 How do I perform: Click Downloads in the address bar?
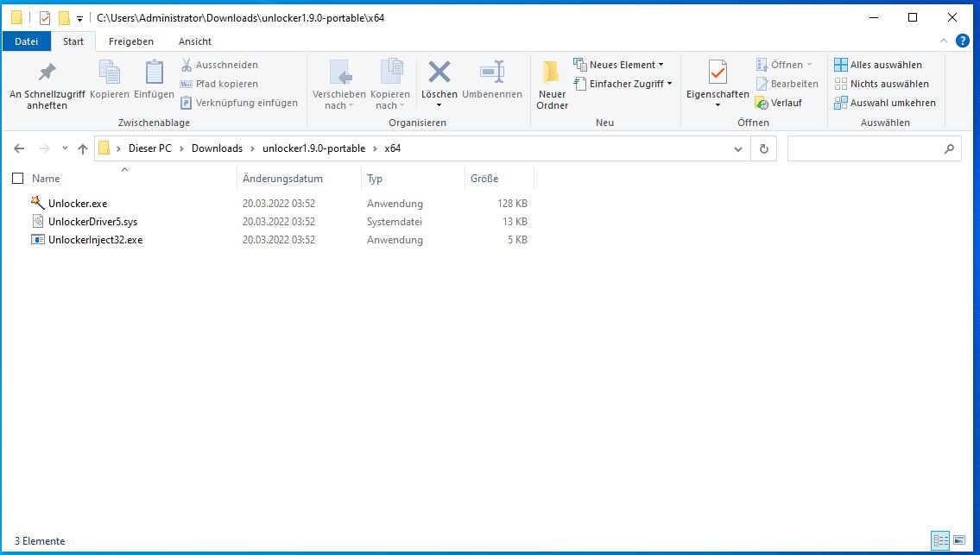click(217, 148)
